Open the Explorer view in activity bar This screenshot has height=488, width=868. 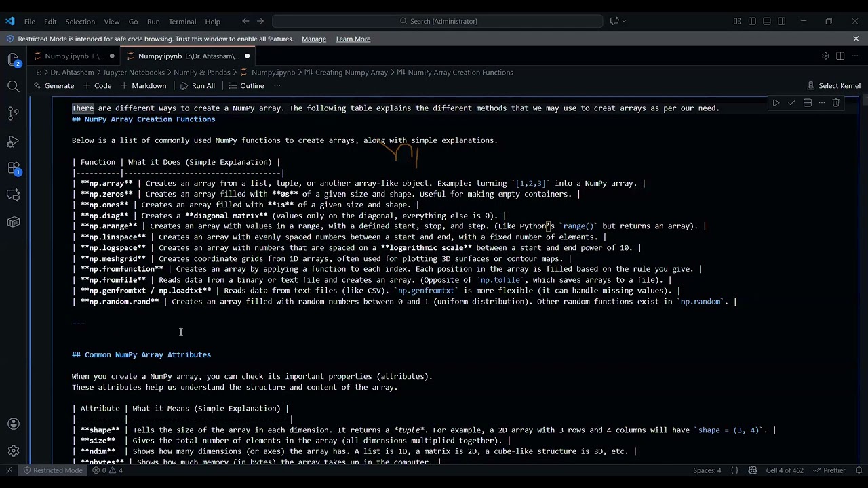pos(14,60)
